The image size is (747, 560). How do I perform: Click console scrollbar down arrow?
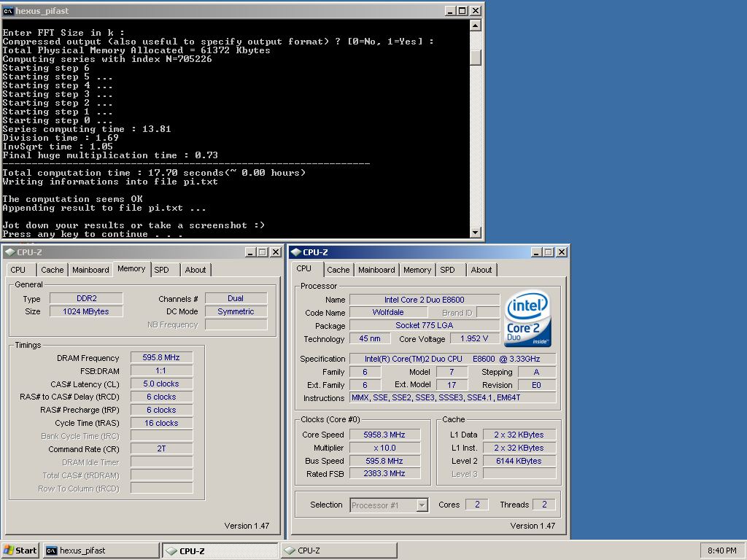476,233
